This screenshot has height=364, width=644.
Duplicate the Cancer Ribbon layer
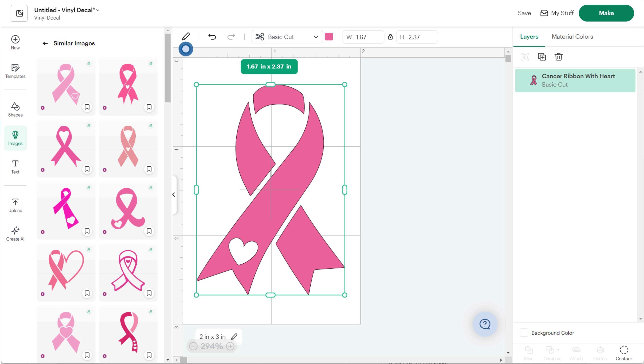(x=542, y=57)
